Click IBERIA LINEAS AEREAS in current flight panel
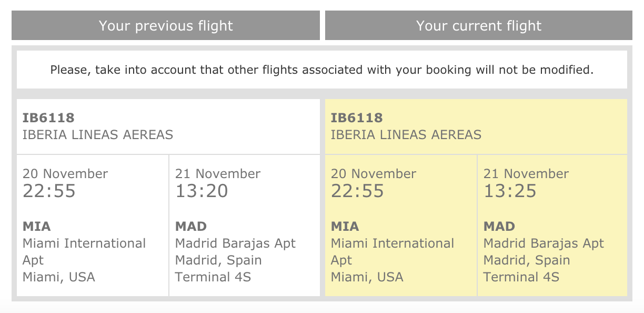This screenshot has width=644, height=313. [406, 135]
